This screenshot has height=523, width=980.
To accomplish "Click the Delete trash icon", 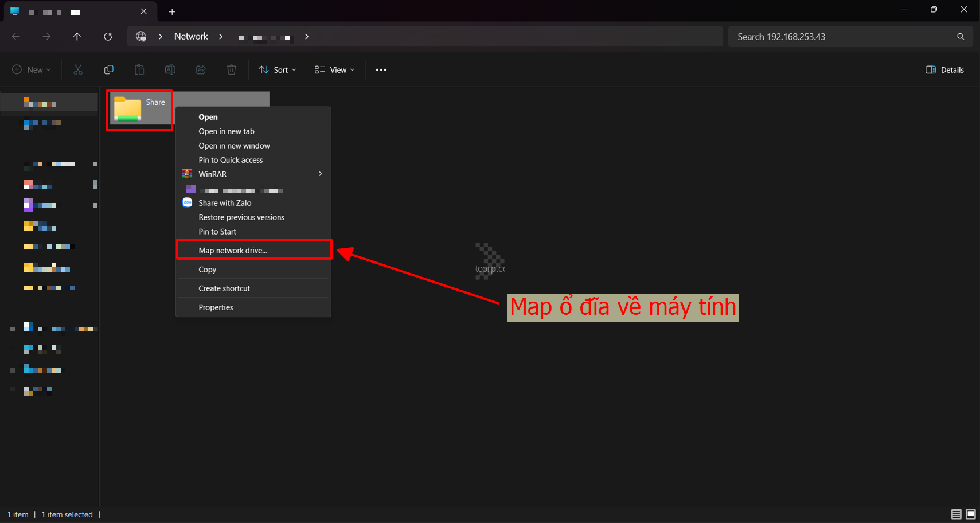I will 231,70.
